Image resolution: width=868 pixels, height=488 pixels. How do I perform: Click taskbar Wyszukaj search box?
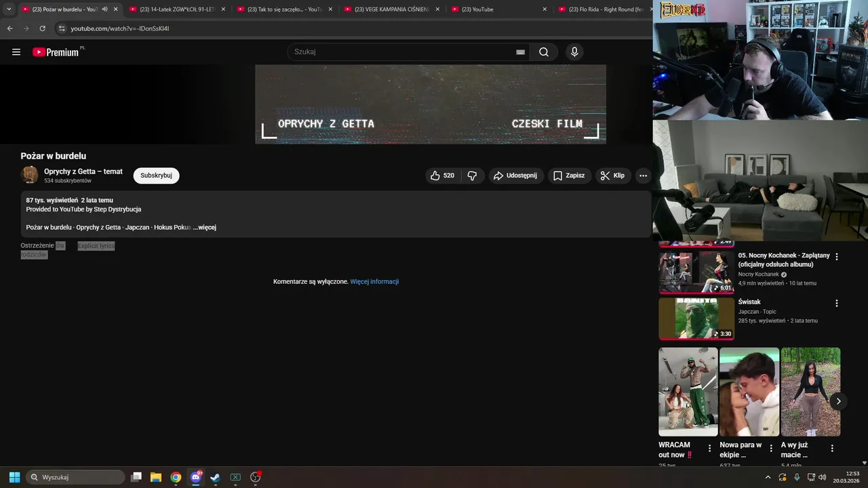click(x=75, y=477)
